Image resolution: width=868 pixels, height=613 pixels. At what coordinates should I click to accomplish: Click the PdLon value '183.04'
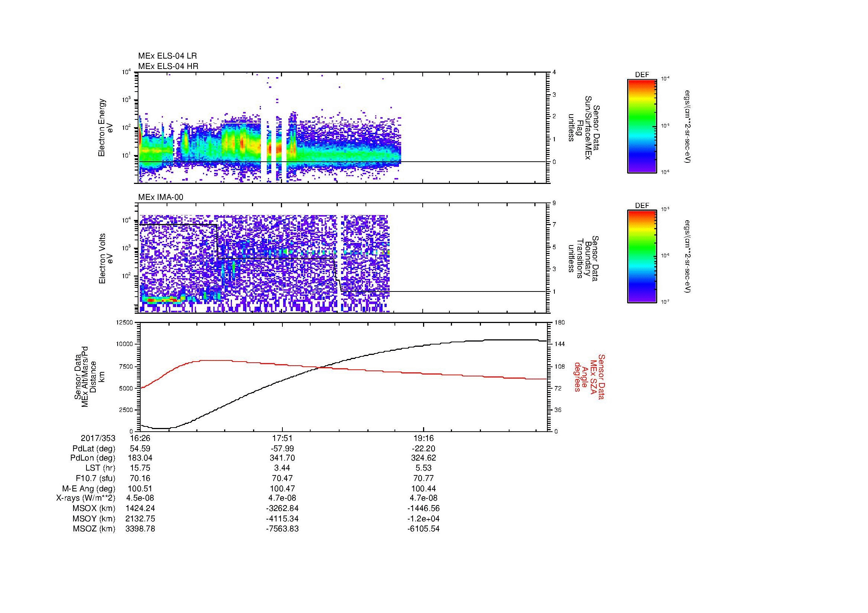(x=140, y=458)
